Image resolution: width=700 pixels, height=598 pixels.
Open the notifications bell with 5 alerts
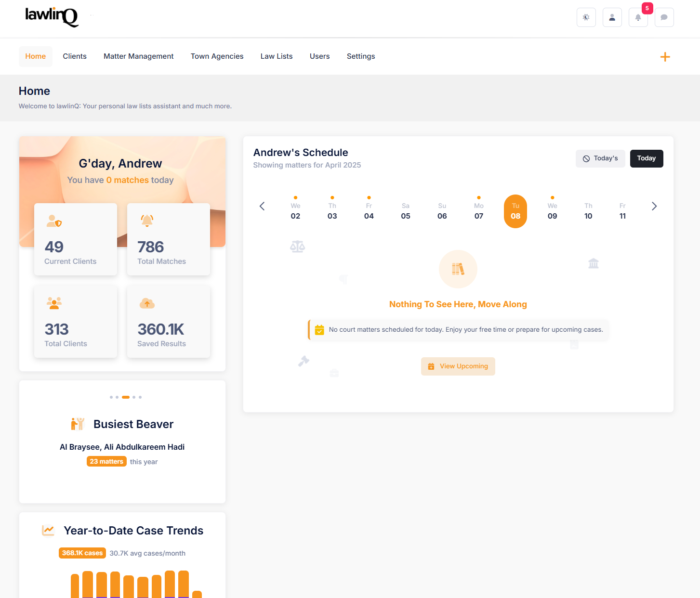pos(638,17)
